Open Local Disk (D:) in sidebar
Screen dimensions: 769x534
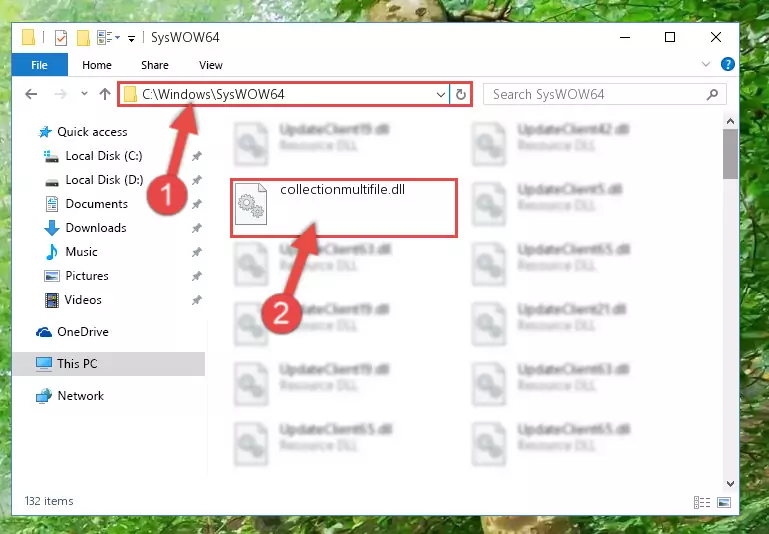[104, 180]
